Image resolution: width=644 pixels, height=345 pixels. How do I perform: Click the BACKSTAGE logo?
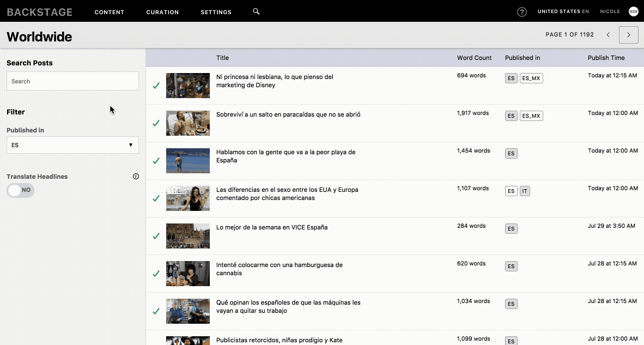(39, 12)
